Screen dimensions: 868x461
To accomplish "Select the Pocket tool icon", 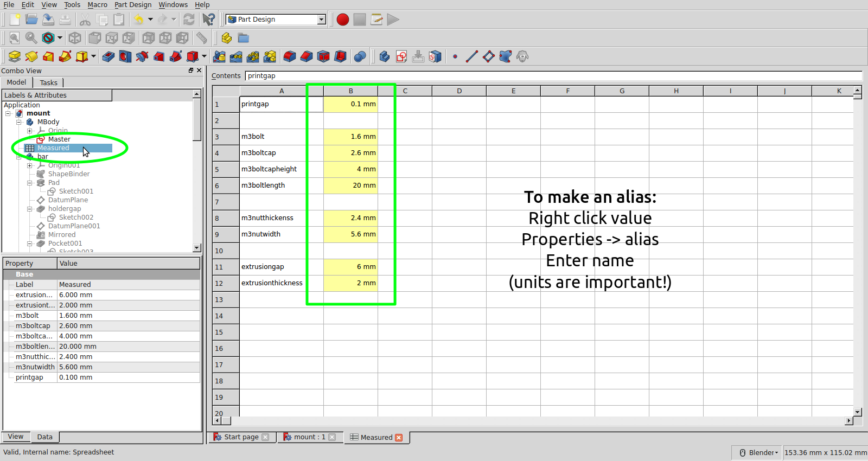I will tap(108, 56).
